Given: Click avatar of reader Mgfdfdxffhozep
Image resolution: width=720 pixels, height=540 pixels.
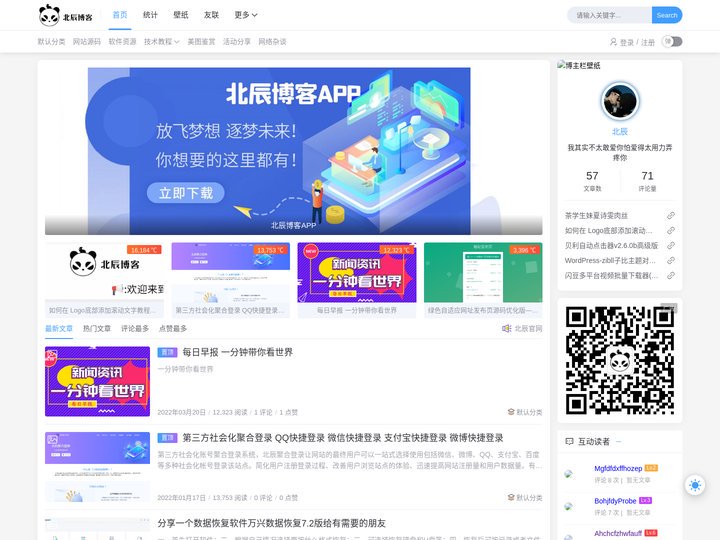Looking at the screenshot, I should [568, 474].
